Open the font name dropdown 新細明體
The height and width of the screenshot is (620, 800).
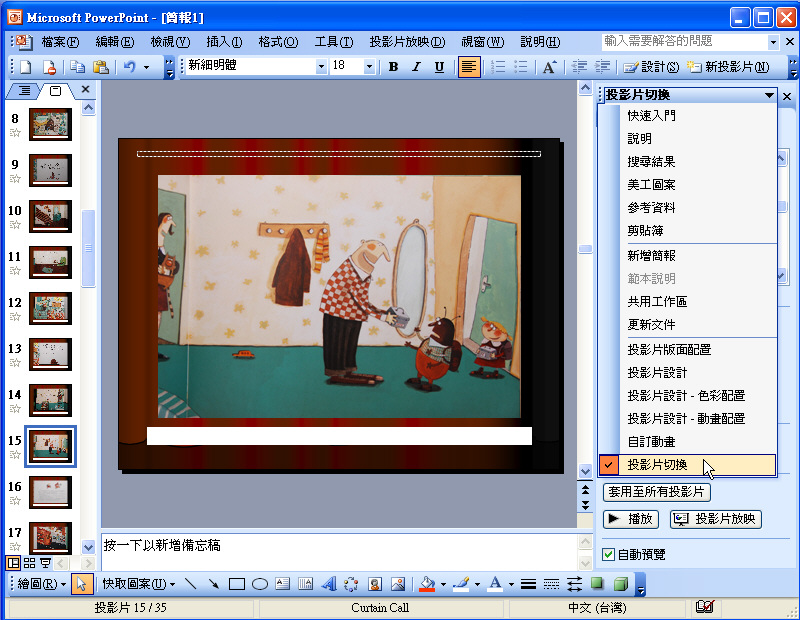tap(321, 66)
